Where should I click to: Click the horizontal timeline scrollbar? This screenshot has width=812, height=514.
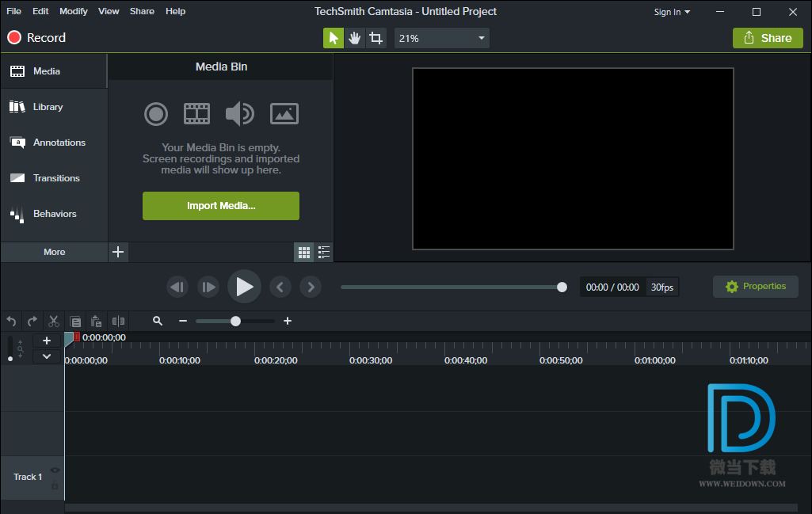(x=431, y=508)
